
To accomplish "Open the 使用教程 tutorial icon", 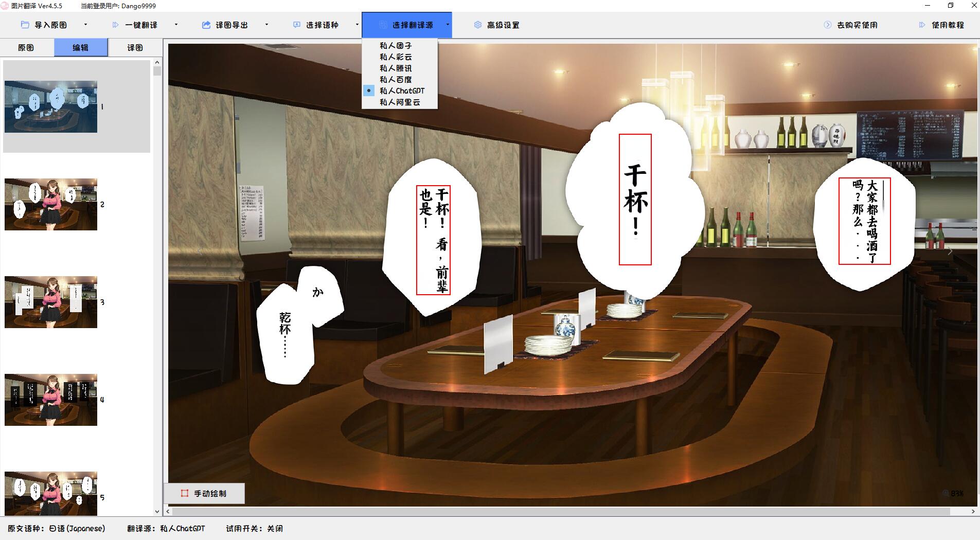I will [x=922, y=25].
